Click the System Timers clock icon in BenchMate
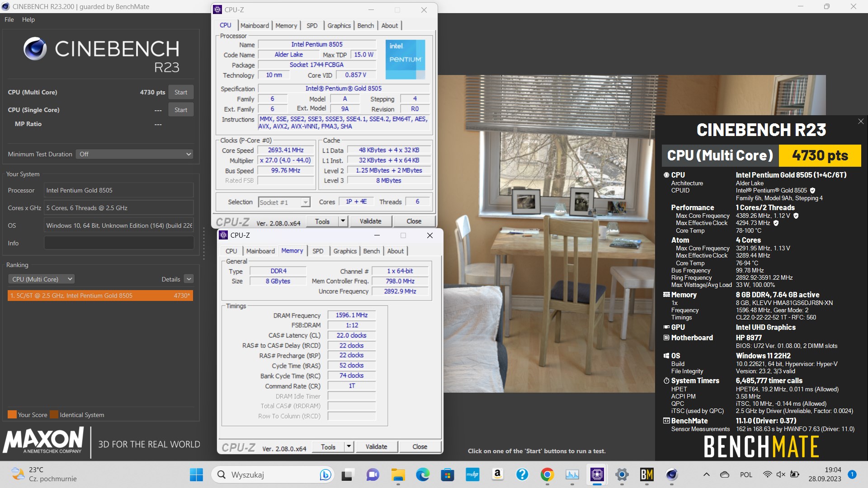 [x=666, y=380]
